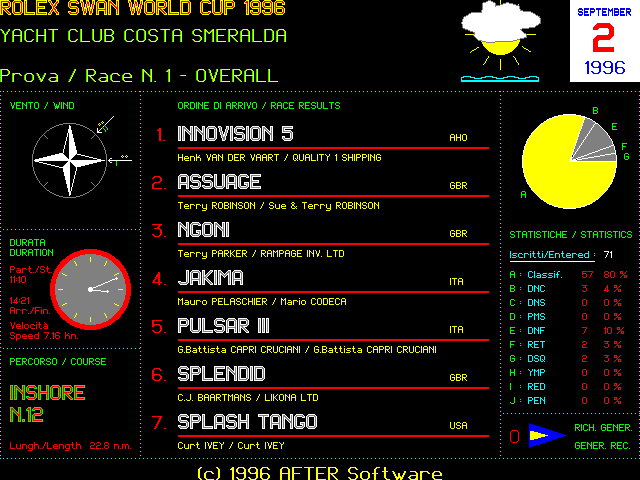Click the G : DSQ statistics row
The image size is (640, 480).
[x=565, y=359]
